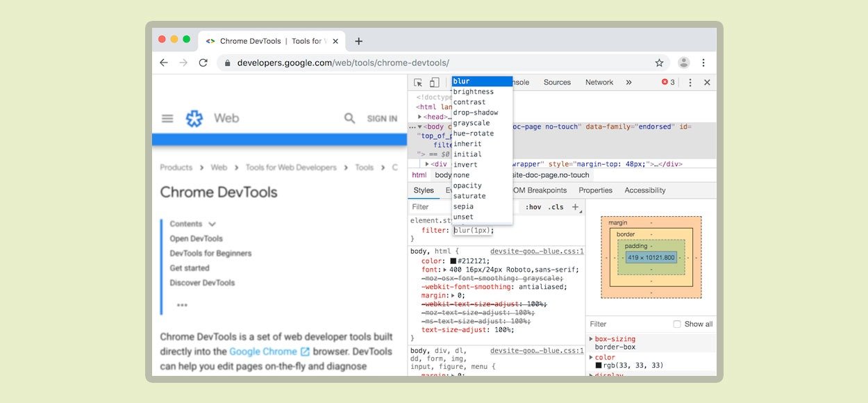Pick opacity from the filter suggestions
The image size is (868, 403).
click(x=482, y=186)
